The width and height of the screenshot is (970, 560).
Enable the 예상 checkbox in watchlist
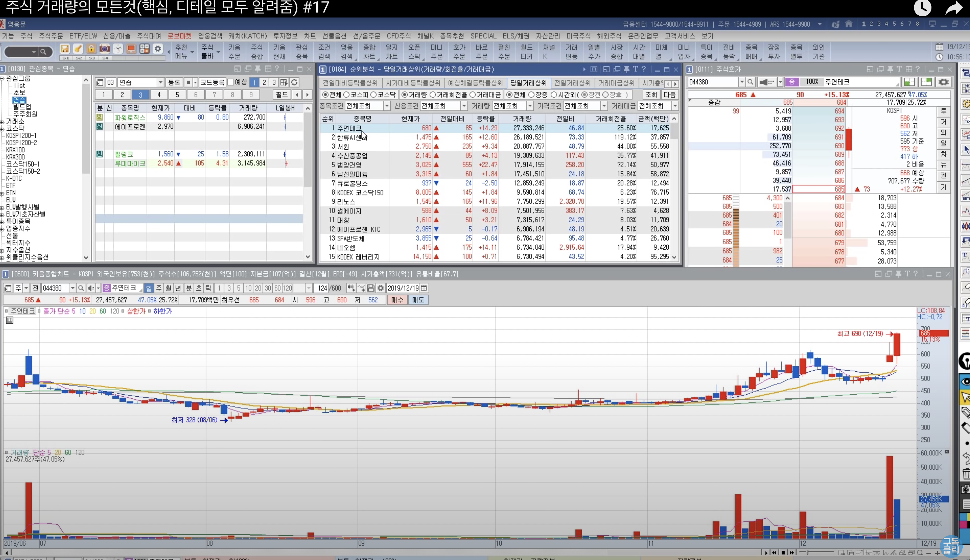[231, 82]
